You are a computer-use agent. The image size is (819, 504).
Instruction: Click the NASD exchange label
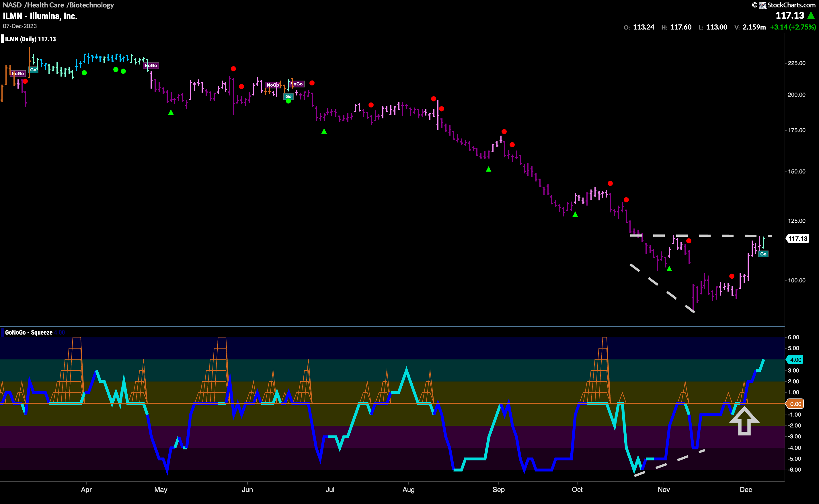coord(12,5)
